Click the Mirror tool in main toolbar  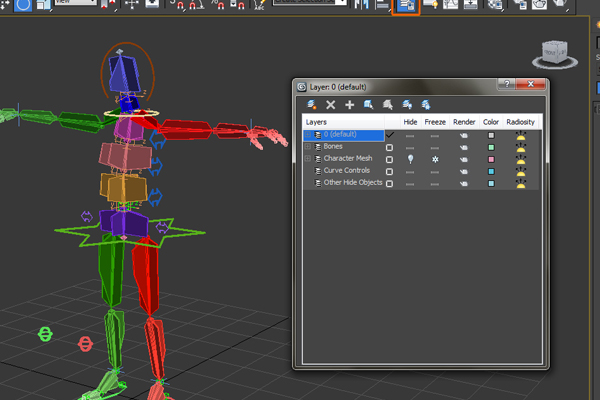(361, 5)
